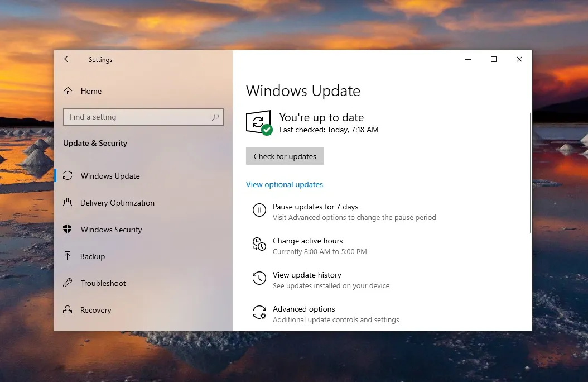Click the Change active hours clock icon

pyautogui.click(x=259, y=244)
